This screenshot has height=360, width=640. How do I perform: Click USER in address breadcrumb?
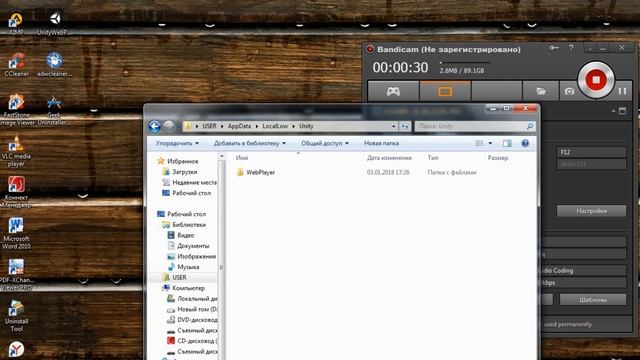point(209,126)
